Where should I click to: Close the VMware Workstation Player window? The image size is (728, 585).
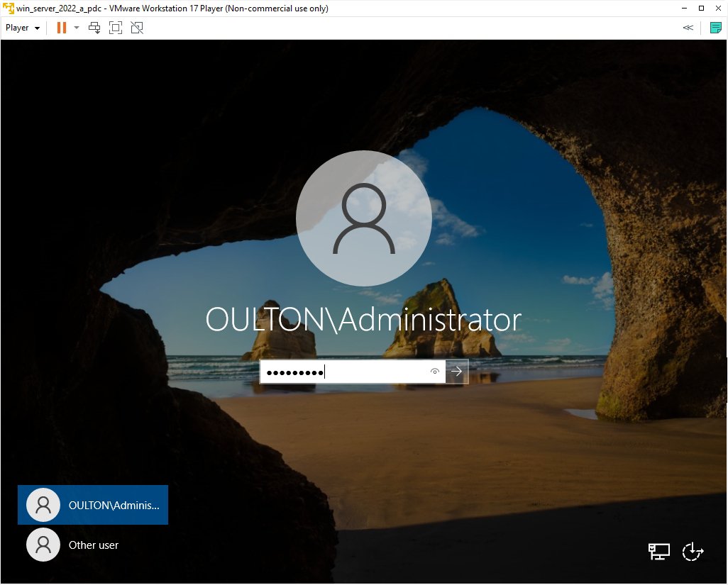coord(718,9)
